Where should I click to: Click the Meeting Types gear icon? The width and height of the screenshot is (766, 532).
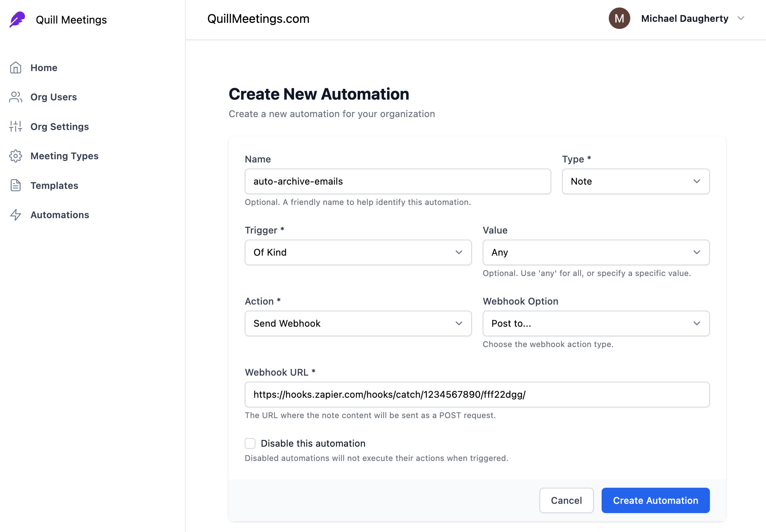tap(15, 156)
